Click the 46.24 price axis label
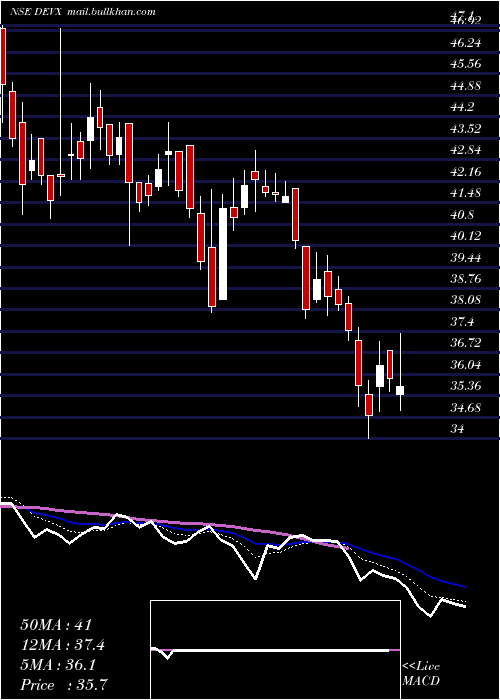 pyautogui.click(x=464, y=43)
